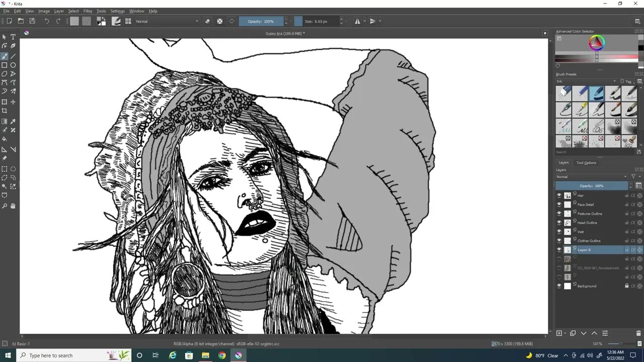Open the Filter menu
This screenshot has height=362, width=644.
(88, 11)
